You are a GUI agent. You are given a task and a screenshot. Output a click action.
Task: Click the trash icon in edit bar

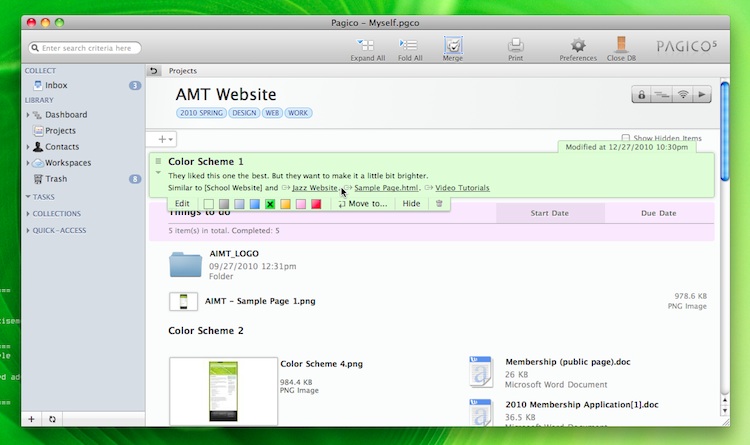coord(439,204)
